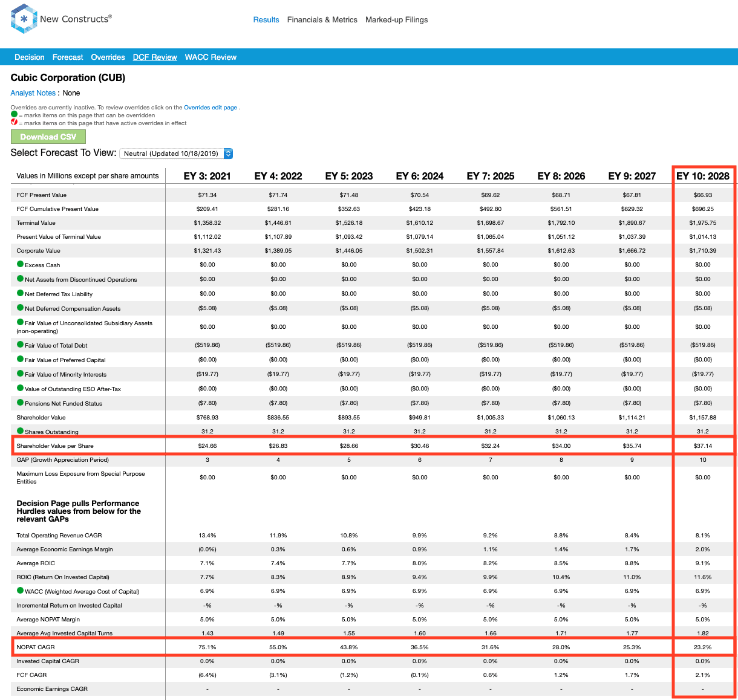
Task: Click the $1,975.75 Terminal Value cell
Action: tap(703, 222)
